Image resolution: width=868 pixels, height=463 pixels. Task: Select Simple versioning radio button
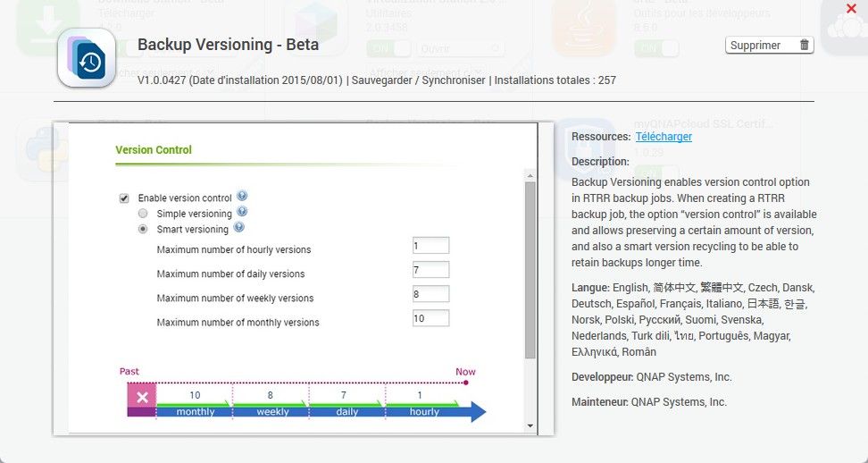[143, 214]
